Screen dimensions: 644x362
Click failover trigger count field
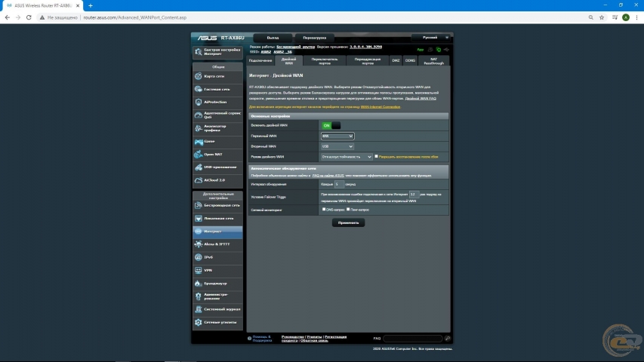(x=414, y=194)
